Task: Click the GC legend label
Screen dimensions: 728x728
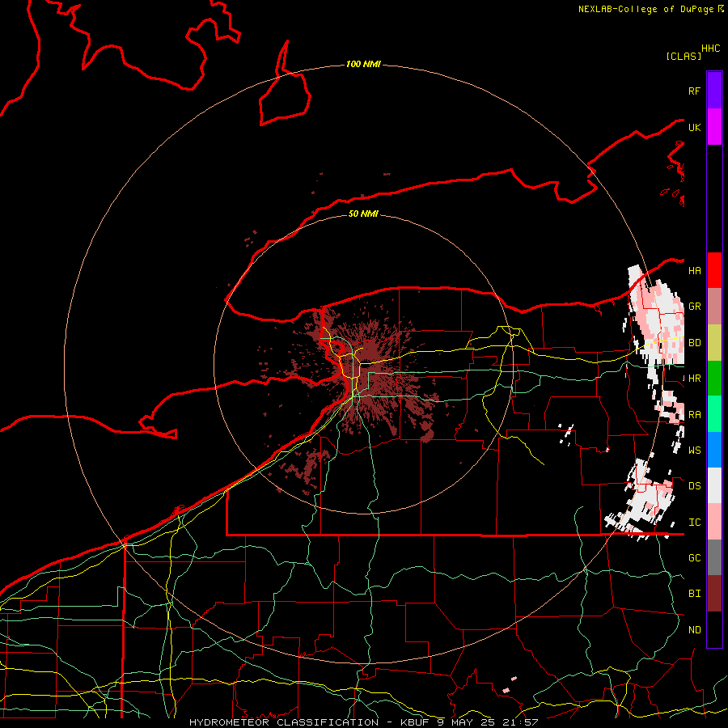Action: pyautogui.click(x=695, y=558)
